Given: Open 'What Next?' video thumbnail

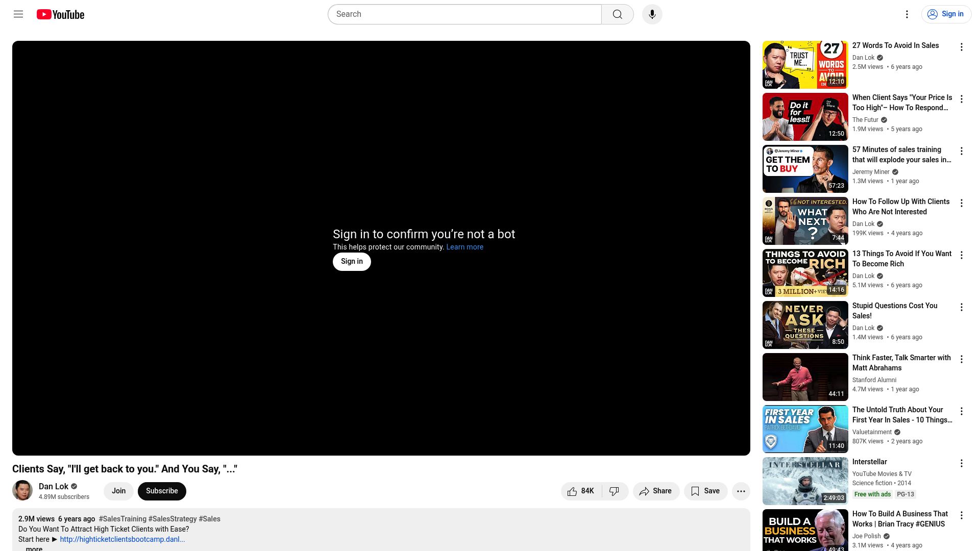Looking at the screenshot, I should tap(805, 221).
